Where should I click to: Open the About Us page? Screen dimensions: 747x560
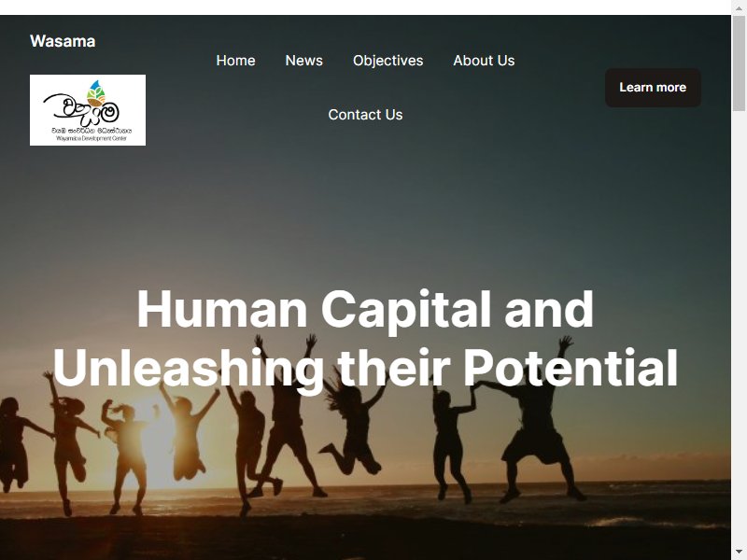484,61
